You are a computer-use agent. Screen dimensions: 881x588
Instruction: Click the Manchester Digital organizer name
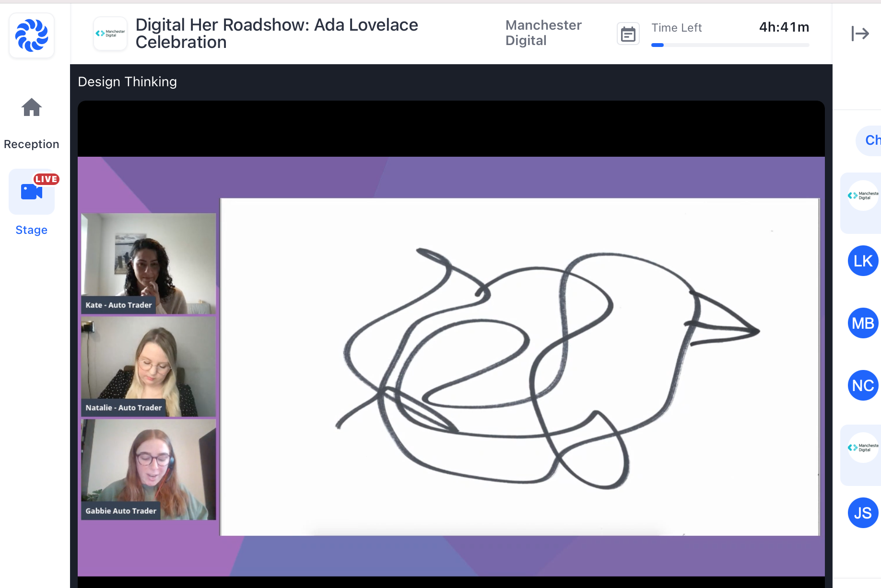(x=543, y=33)
